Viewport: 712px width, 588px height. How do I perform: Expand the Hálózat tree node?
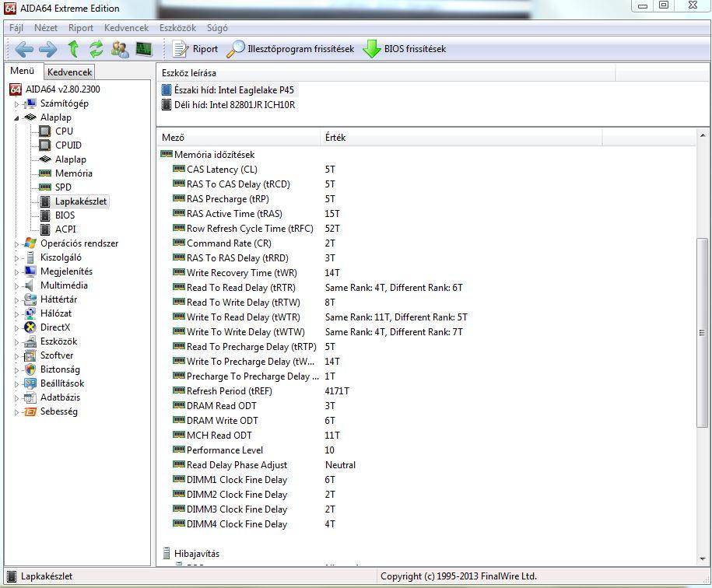click(x=17, y=314)
